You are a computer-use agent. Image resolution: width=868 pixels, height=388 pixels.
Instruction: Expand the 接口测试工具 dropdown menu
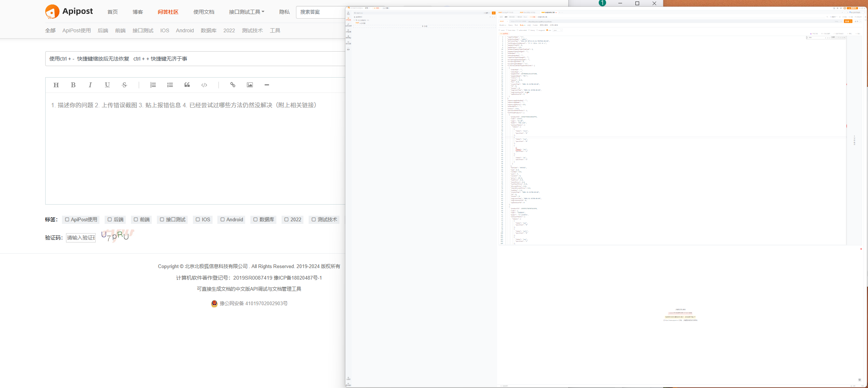point(247,12)
